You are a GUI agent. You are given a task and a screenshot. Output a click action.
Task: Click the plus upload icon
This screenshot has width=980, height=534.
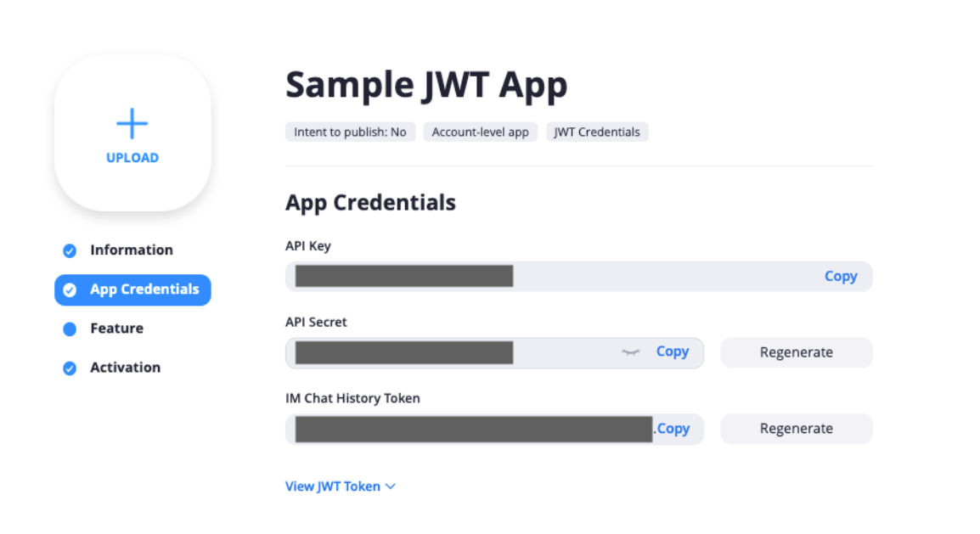click(x=132, y=125)
